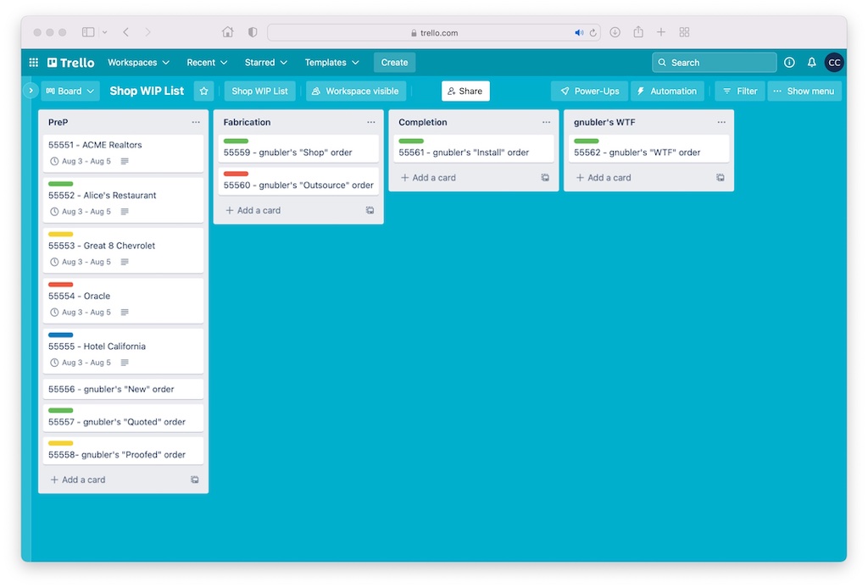Image resolution: width=868 pixels, height=588 pixels.
Task: Click the trello.com address bar
Action: (434, 33)
